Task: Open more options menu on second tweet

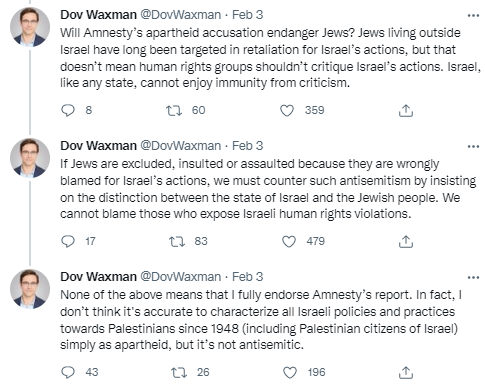Action: pos(473,146)
